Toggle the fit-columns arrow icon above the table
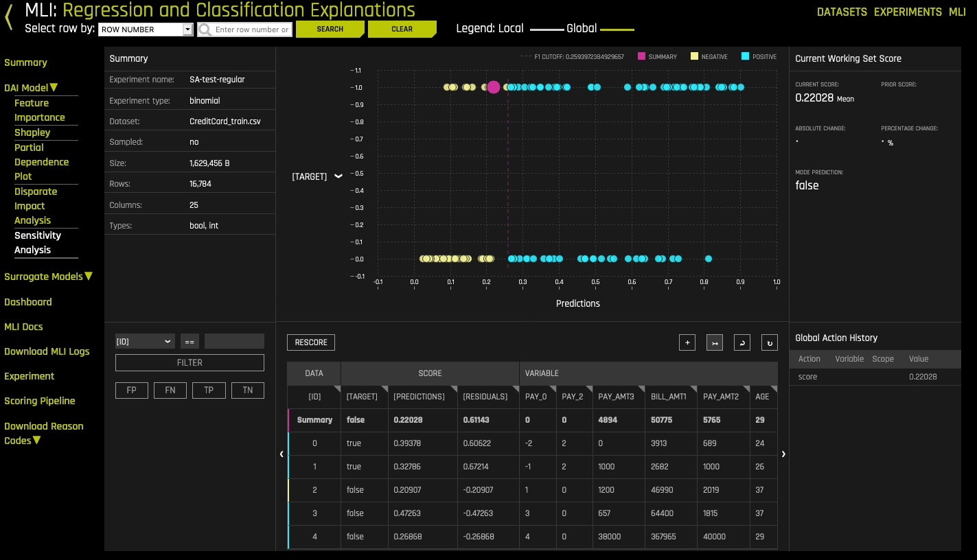 click(x=714, y=342)
